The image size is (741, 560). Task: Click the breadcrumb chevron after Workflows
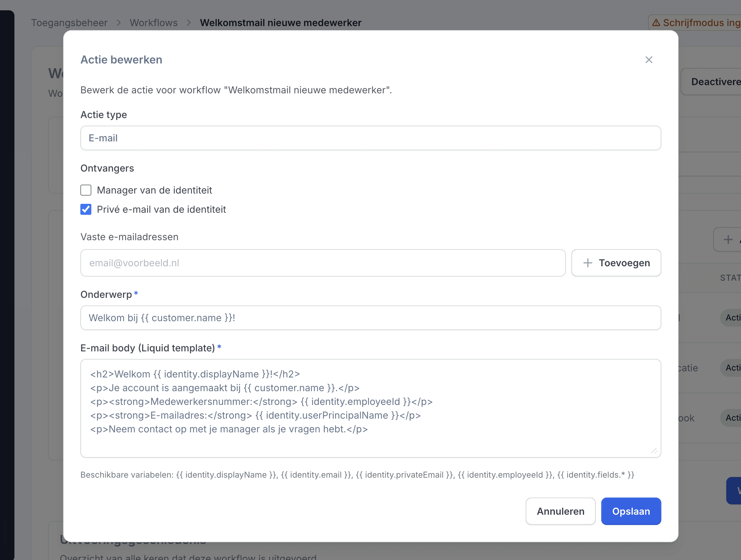click(189, 23)
